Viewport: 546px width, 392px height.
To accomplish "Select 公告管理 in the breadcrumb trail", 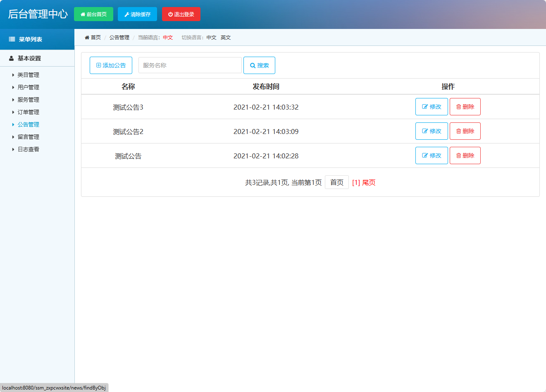I will pos(119,37).
